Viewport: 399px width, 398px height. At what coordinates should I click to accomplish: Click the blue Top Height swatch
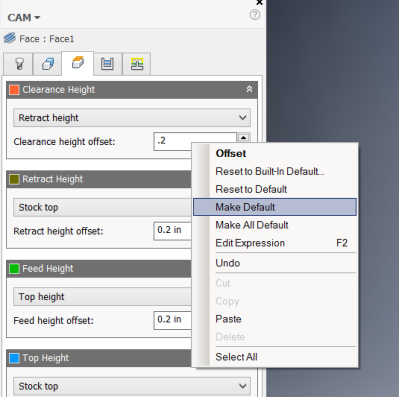click(14, 358)
